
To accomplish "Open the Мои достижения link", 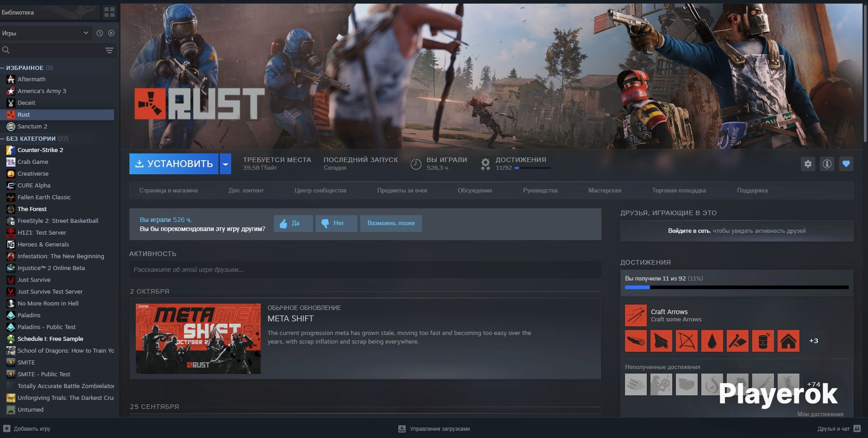I will (820, 414).
